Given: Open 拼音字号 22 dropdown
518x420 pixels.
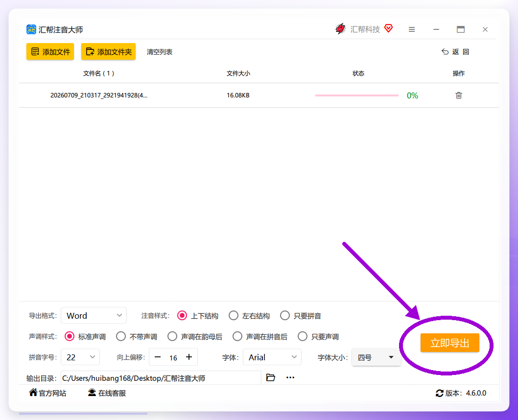Looking at the screenshot, I should click(x=80, y=357).
